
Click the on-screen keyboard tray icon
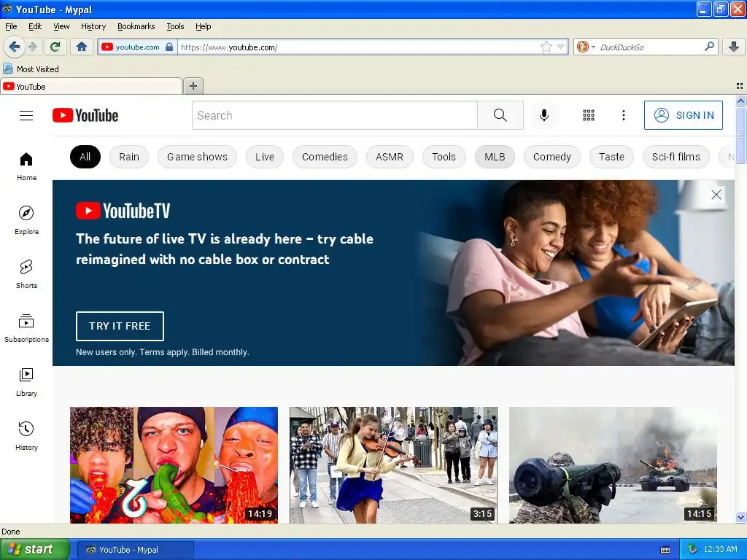(x=665, y=550)
